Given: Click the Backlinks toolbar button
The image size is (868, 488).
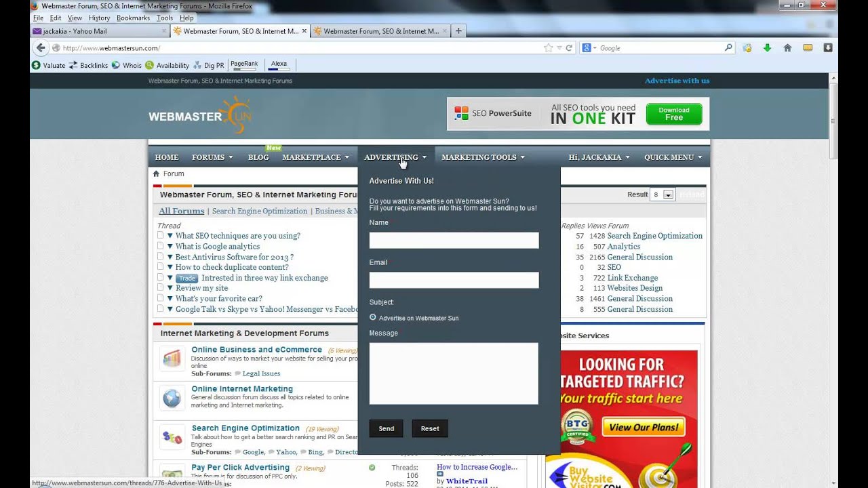Looking at the screenshot, I should click(x=88, y=65).
